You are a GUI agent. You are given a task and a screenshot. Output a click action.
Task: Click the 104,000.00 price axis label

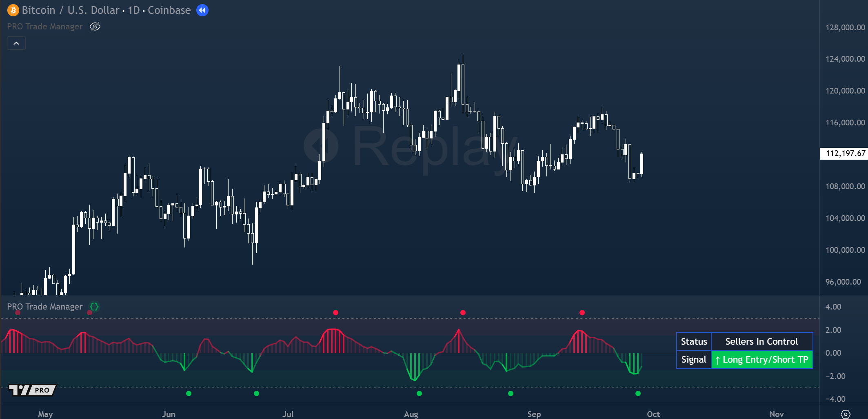coord(845,218)
